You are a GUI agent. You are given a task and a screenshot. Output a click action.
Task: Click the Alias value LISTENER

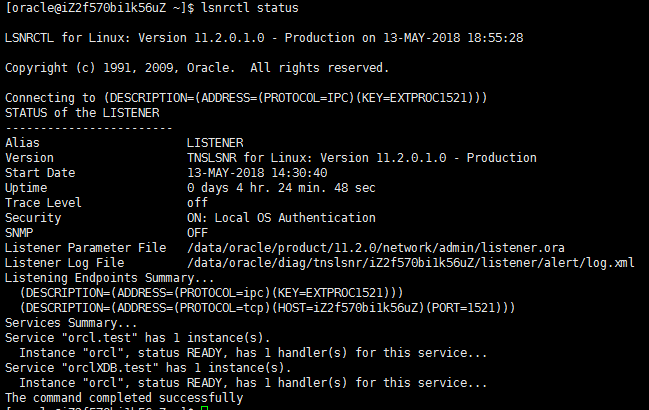coord(215,142)
